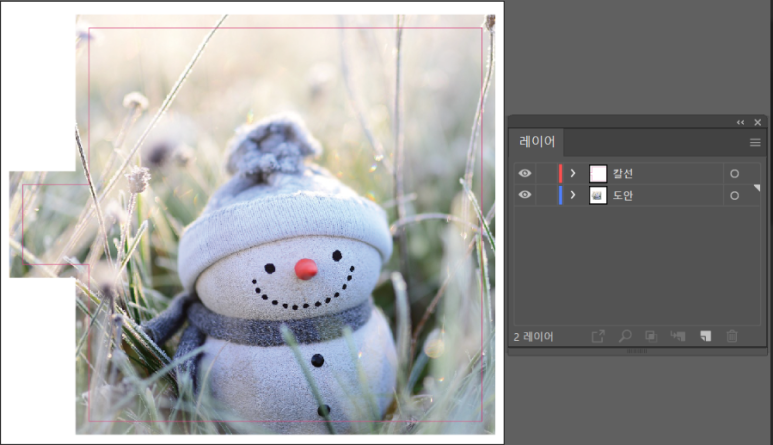Click the grip handle under the layers panel
773x445 pixels.
point(637,351)
